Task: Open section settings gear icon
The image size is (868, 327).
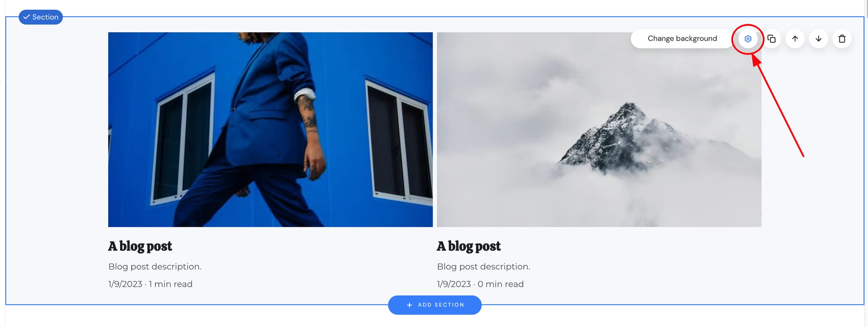Action: point(748,39)
